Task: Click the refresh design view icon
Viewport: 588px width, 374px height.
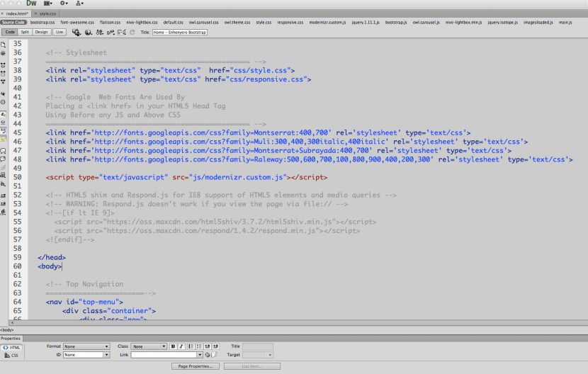Action: coord(132,33)
